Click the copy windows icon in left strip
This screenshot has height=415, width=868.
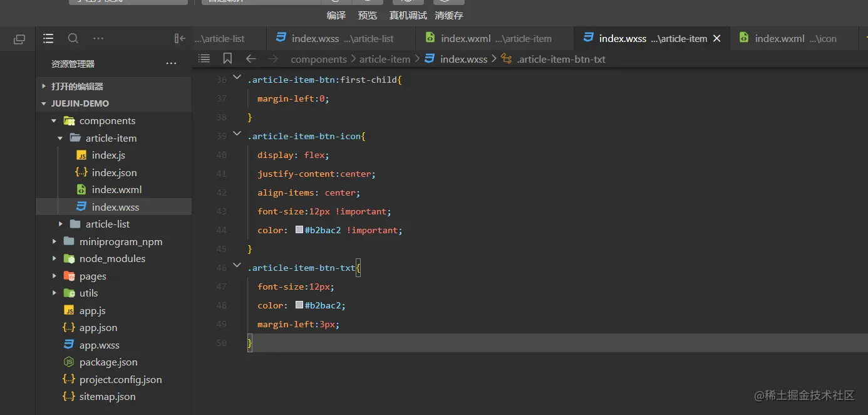pos(19,39)
